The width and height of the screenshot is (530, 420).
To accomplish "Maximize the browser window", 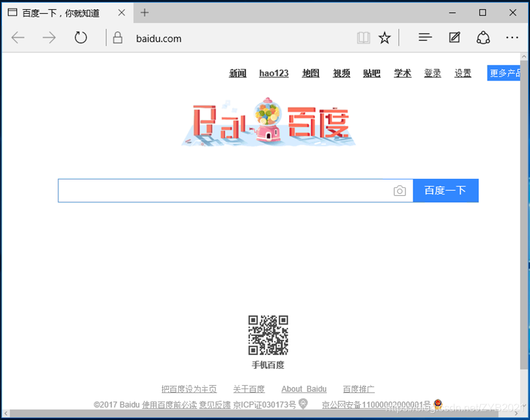I will pyautogui.click(x=482, y=13).
